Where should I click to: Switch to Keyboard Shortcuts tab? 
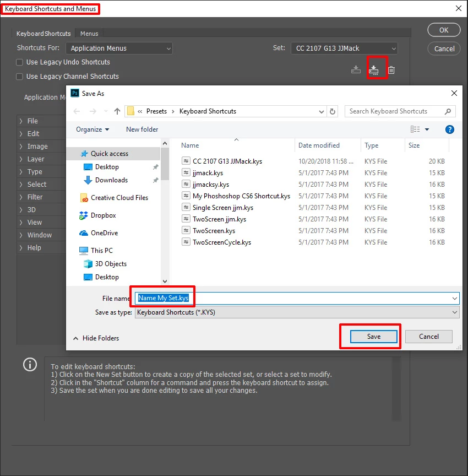(x=43, y=34)
